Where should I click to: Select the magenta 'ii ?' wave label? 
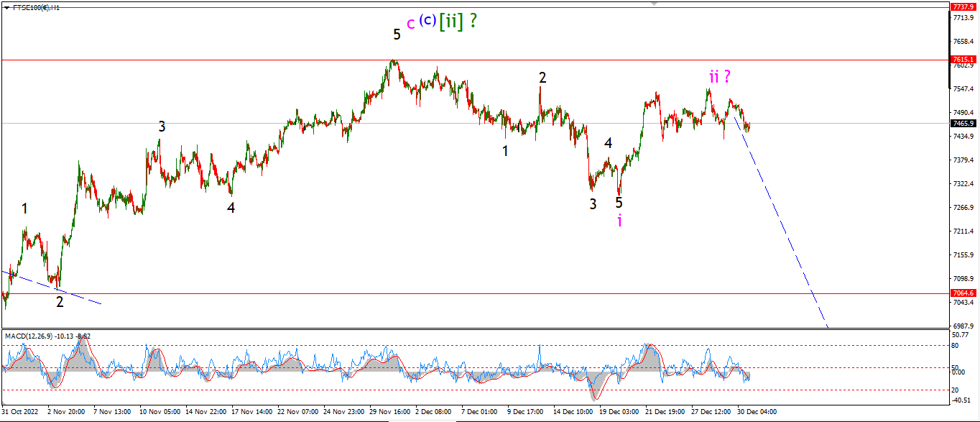tap(721, 76)
